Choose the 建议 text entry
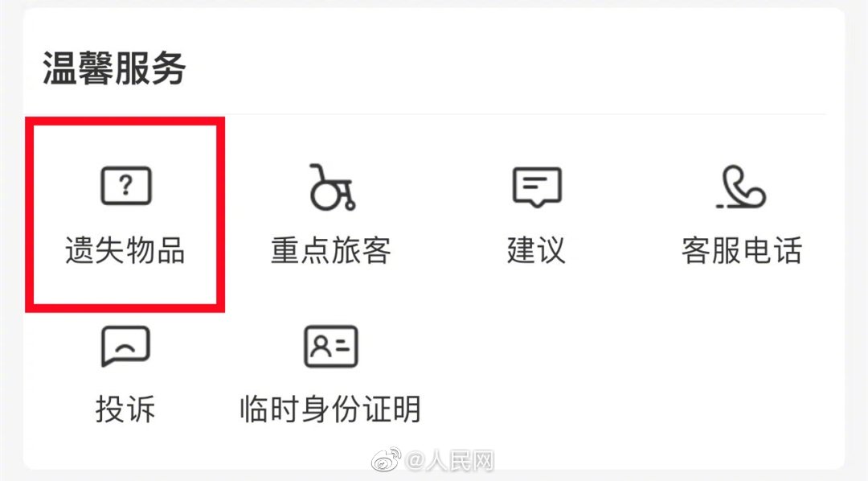868x481 pixels. pos(536,250)
